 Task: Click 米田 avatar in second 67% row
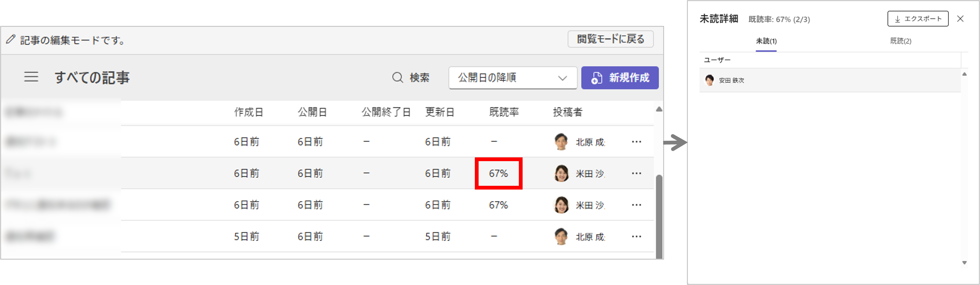[561, 205]
